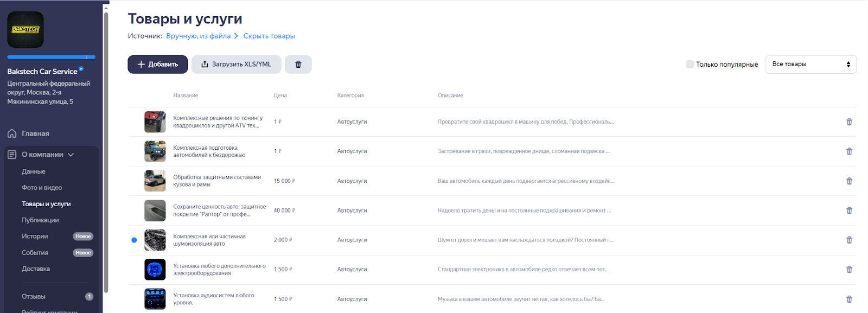
Task: Delete the off-road preparation service row
Action: (849, 151)
